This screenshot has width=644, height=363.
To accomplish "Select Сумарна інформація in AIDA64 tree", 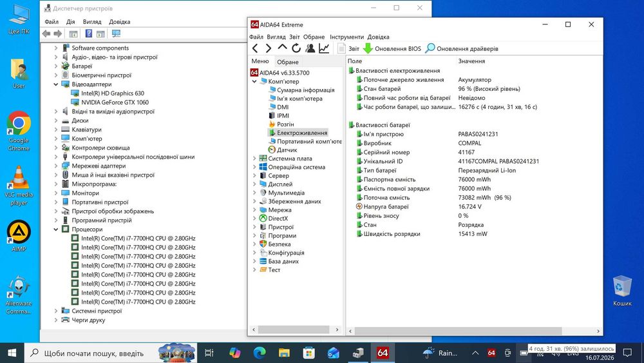I will pos(305,90).
